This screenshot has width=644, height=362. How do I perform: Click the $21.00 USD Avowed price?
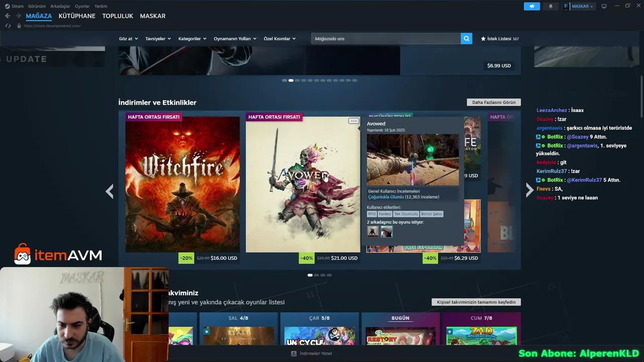point(344,258)
